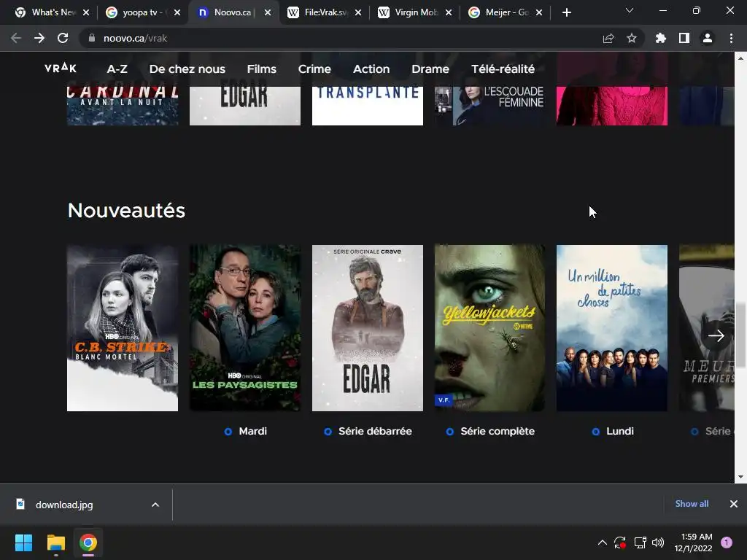
Task: Advance the Nouveautés carousel with right arrow
Action: (716, 335)
